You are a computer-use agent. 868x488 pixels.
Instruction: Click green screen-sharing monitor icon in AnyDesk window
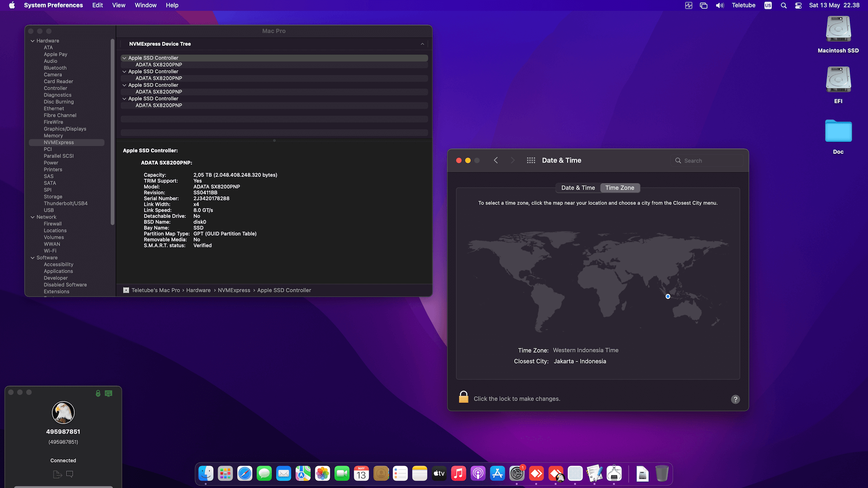click(x=108, y=394)
